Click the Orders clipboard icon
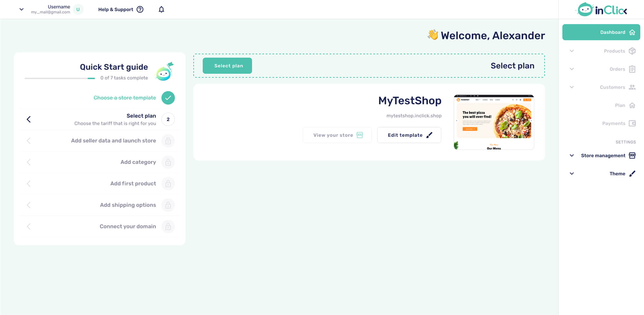The height and width of the screenshot is (315, 644). tap(632, 69)
